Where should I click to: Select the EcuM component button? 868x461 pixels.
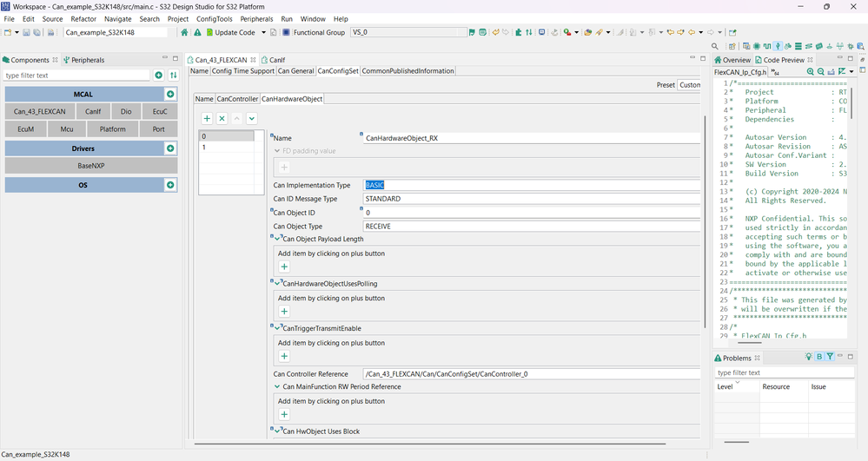(x=25, y=129)
